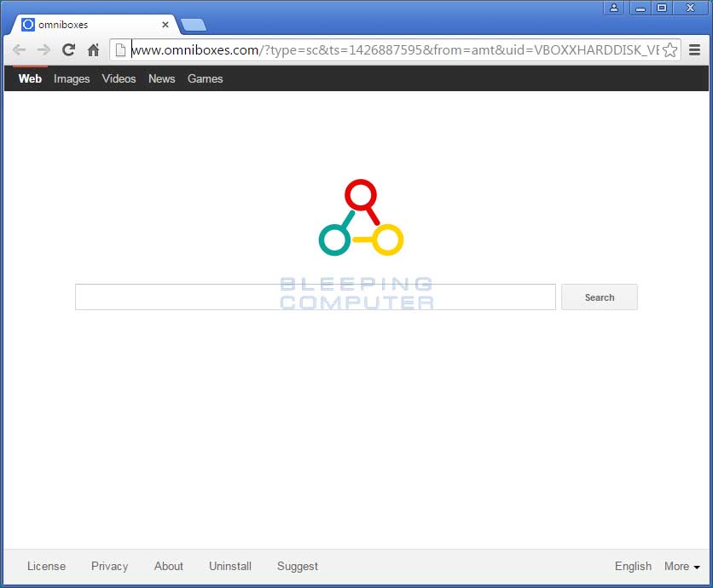713x588 pixels.
Task: Bookmark this page with the star icon
Action: coord(670,50)
